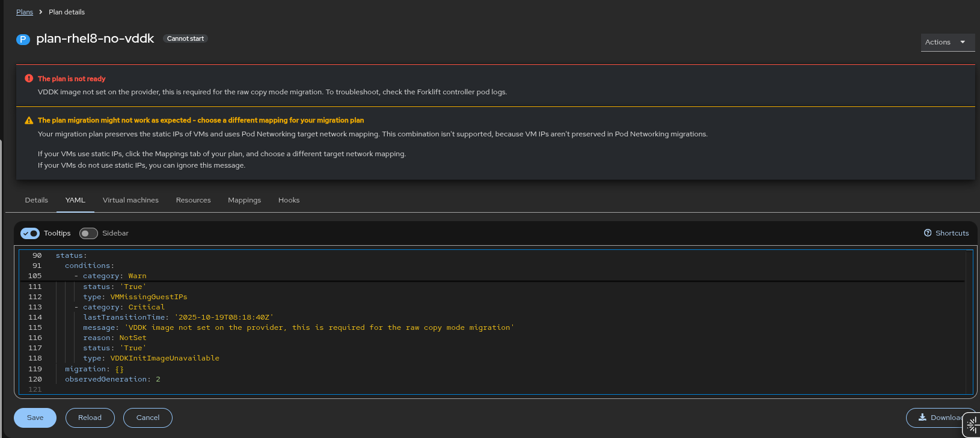The width and height of the screenshot is (980, 438).
Task: Click the red error icon beside plan not ready
Action: pyautogui.click(x=29, y=79)
